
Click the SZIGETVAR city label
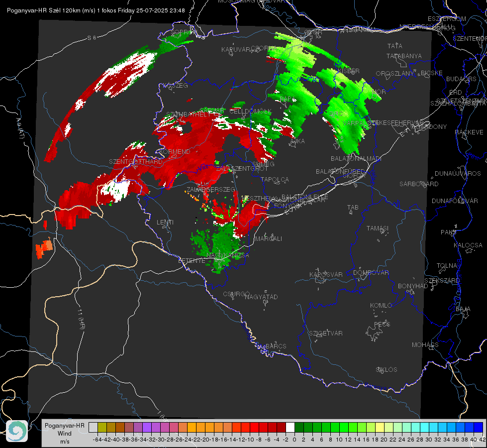click(x=326, y=334)
